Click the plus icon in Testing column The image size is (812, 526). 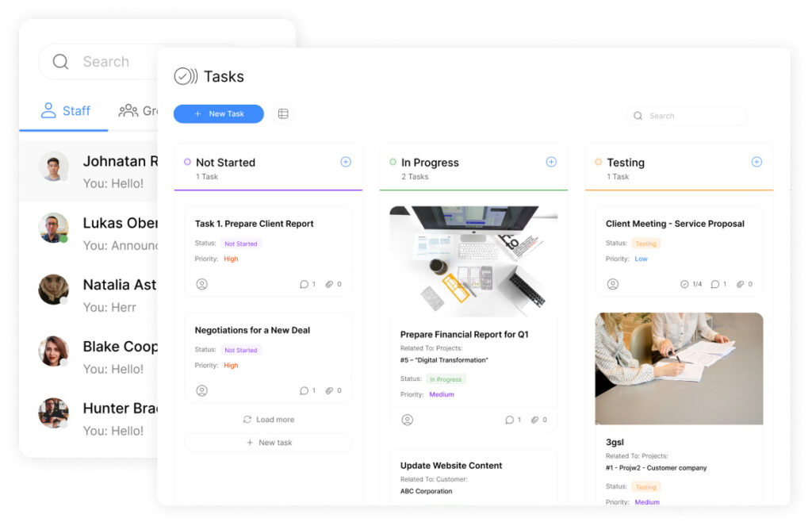coord(756,162)
